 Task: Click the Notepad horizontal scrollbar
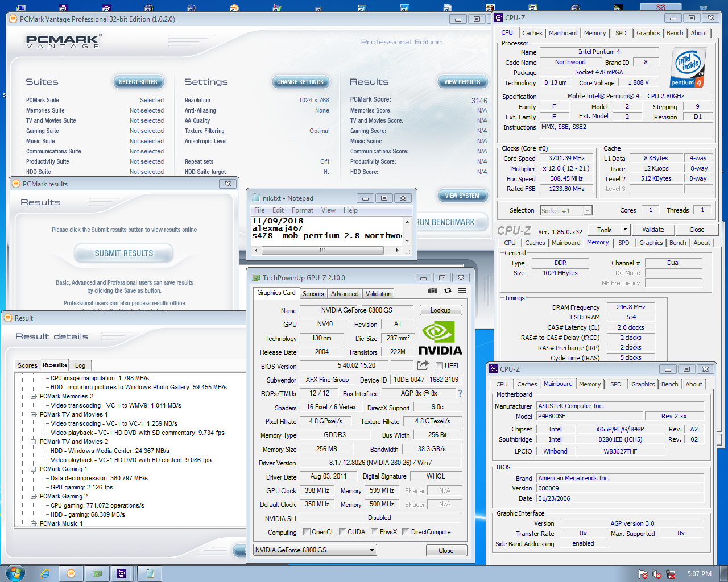click(x=327, y=250)
